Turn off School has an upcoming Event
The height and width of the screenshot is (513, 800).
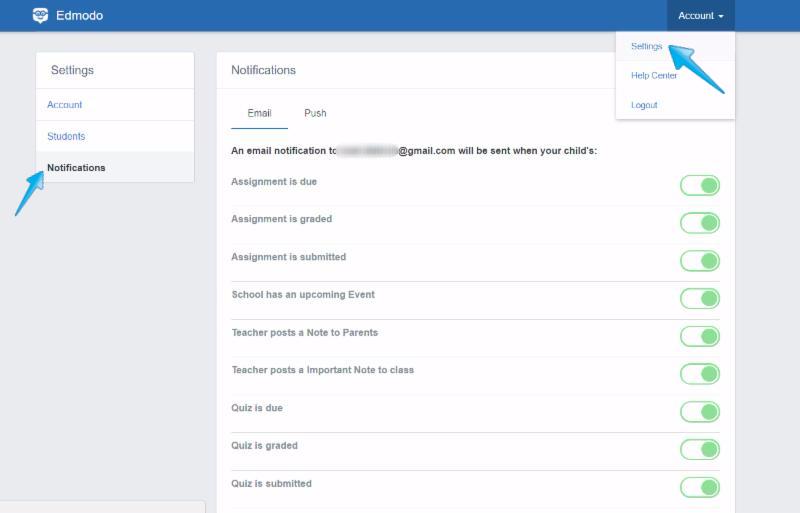pos(700,298)
